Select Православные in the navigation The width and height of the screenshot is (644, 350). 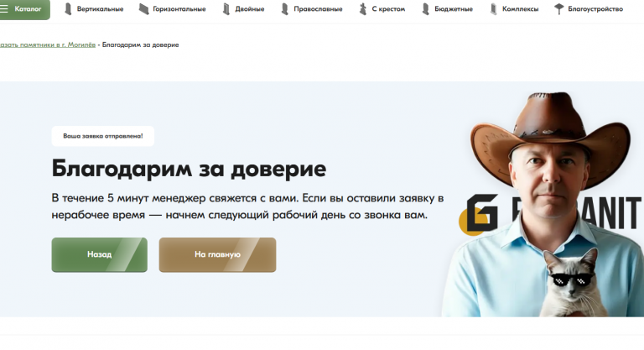tap(318, 9)
